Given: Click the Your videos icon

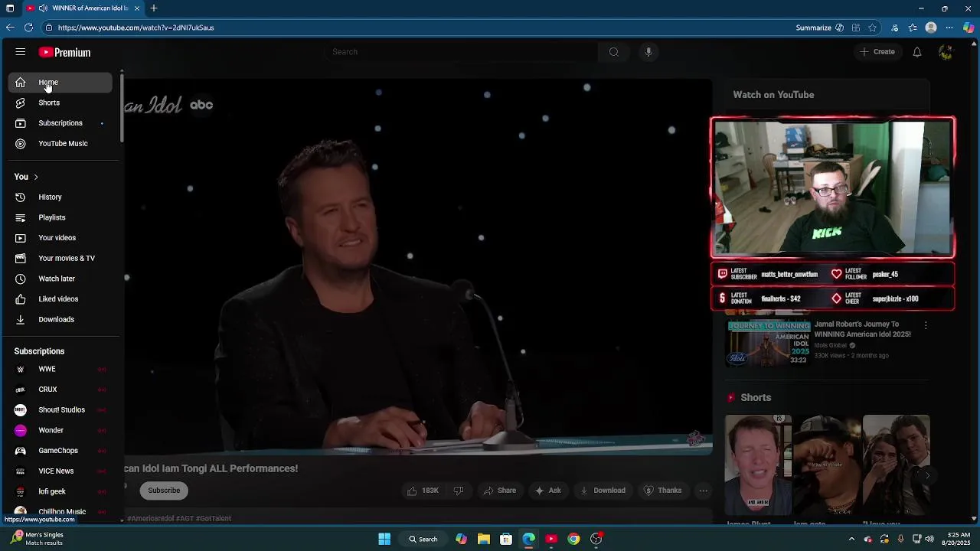Looking at the screenshot, I should (x=21, y=238).
